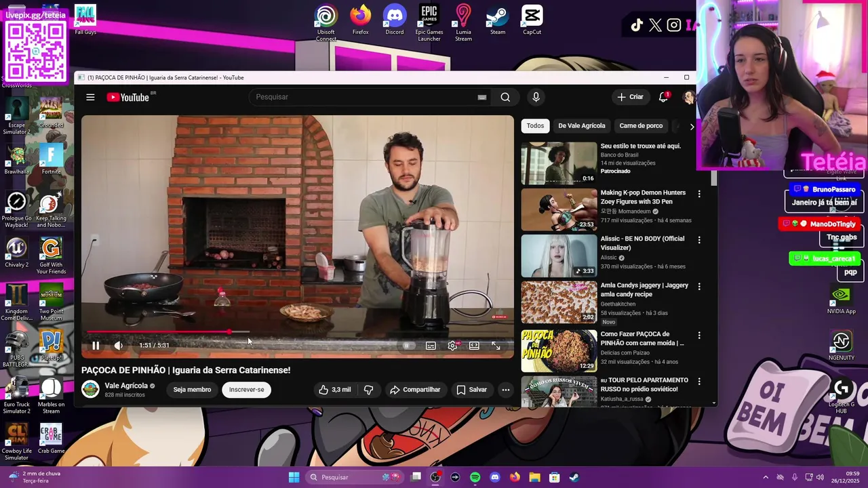Screen dimensions: 868x488
Task: Open YouTube notifications bell
Action: coord(664,97)
